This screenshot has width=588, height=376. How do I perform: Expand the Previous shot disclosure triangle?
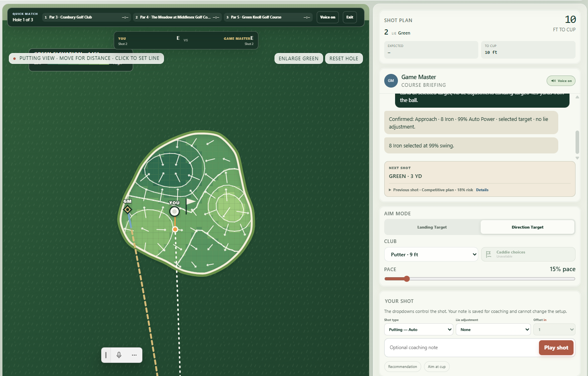pos(390,190)
